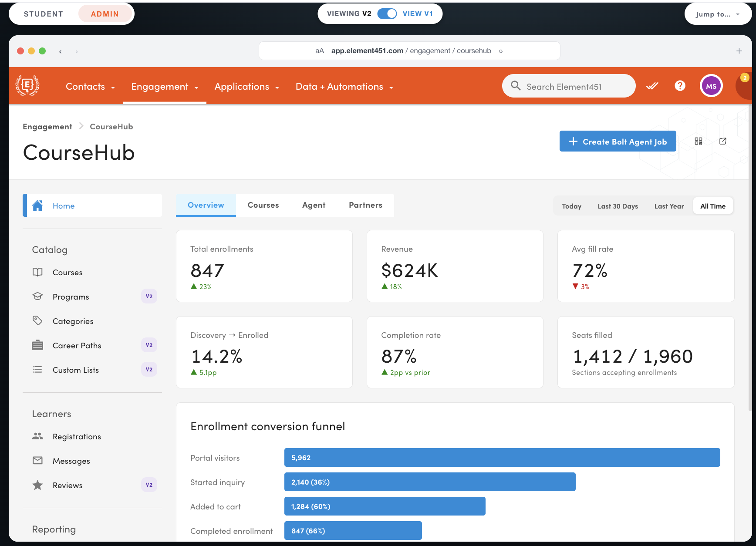Switch to the Courses tab
This screenshot has height=546, width=756.
[263, 205]
